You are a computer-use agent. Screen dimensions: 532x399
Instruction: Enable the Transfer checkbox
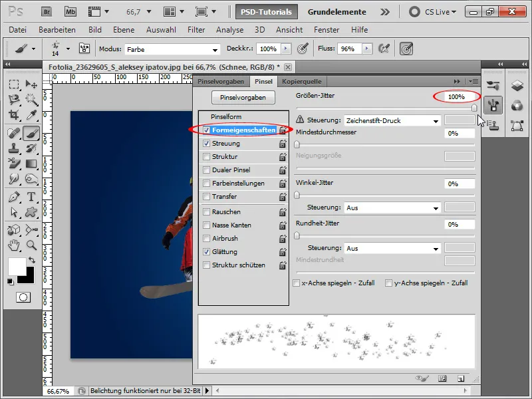coord(206,197)
